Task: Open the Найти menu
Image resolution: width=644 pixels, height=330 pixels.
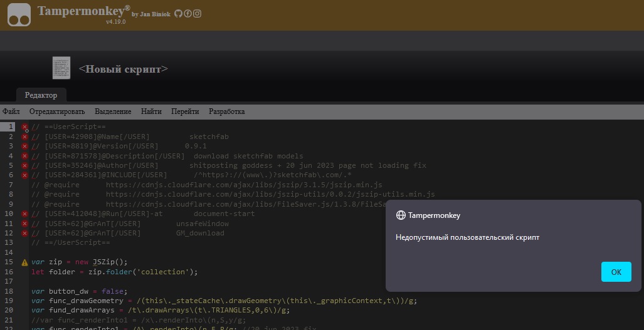Action: coord(151,111)
